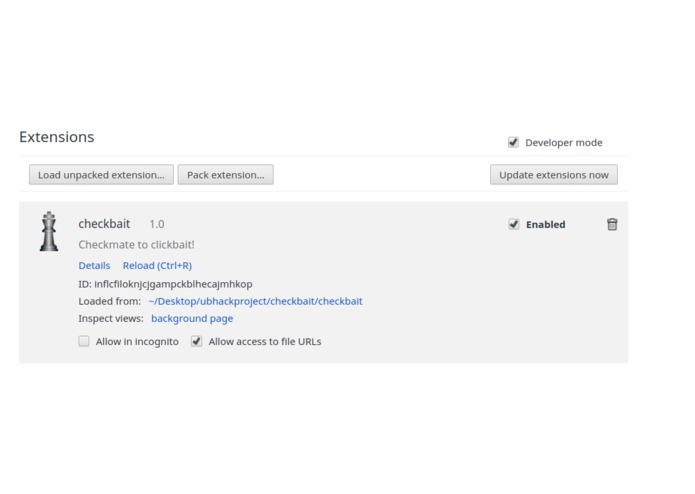Enable Allow in incognito checkbox
Image resolution: width=695 pixels, height=494 pixels.
(x=84, y=341)
